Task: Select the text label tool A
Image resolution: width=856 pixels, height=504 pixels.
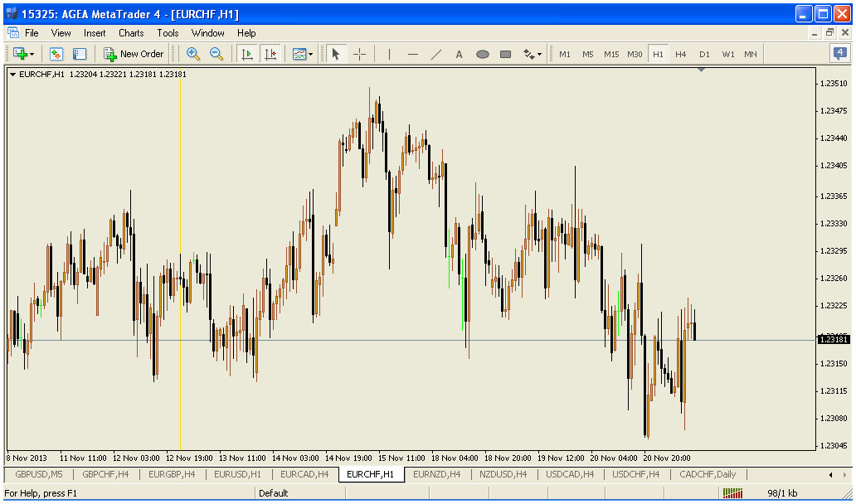Action: [460, 54]
